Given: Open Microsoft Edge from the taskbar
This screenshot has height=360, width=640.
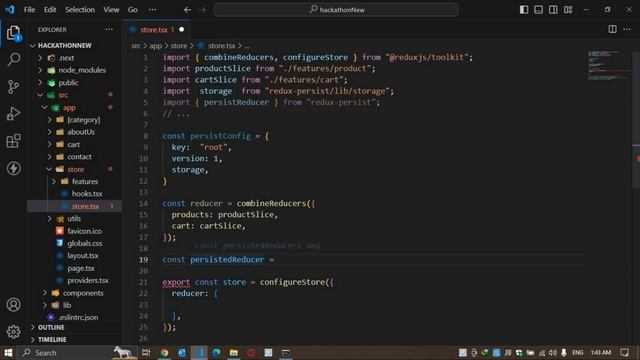Looking at the screenshot, I should tap(216, 353).
